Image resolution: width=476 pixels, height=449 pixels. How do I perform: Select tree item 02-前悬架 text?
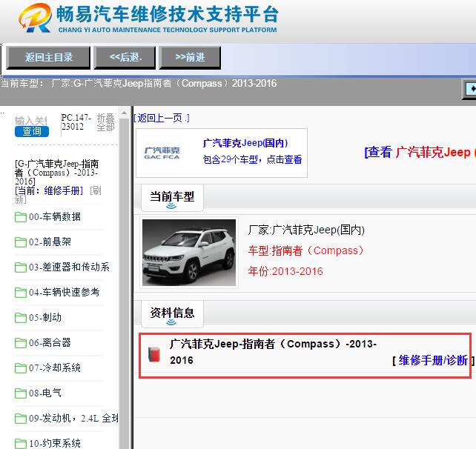[x=50, y=242]
